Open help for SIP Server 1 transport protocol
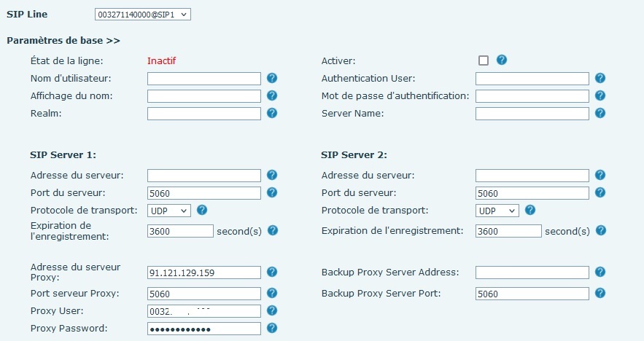644x341 pixels. (202, 210)
